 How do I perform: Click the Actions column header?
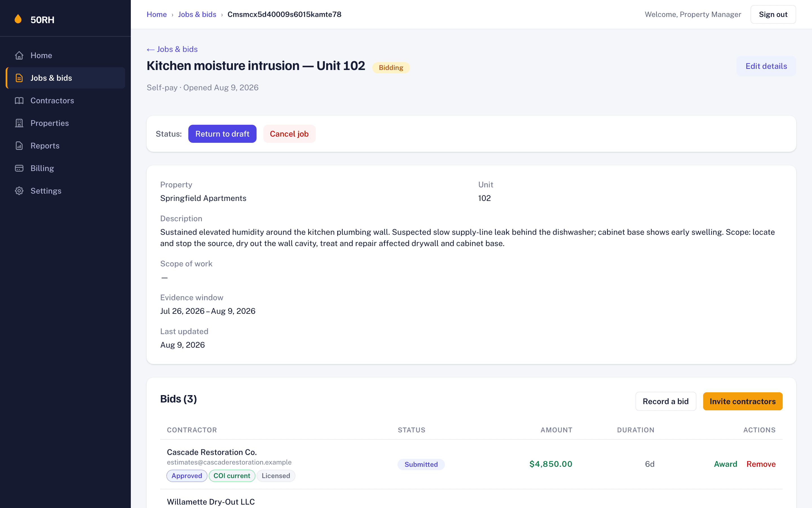(759, 430)
